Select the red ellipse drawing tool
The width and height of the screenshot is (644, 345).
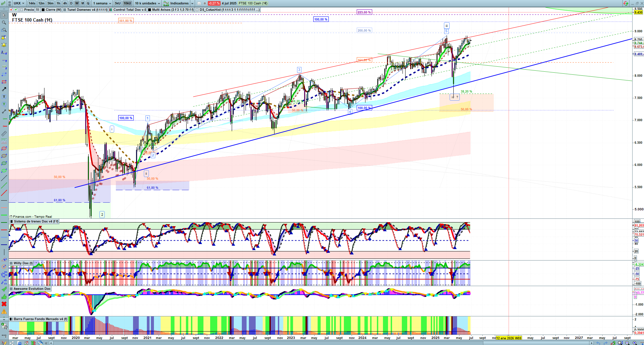click(x=4, y=148)
